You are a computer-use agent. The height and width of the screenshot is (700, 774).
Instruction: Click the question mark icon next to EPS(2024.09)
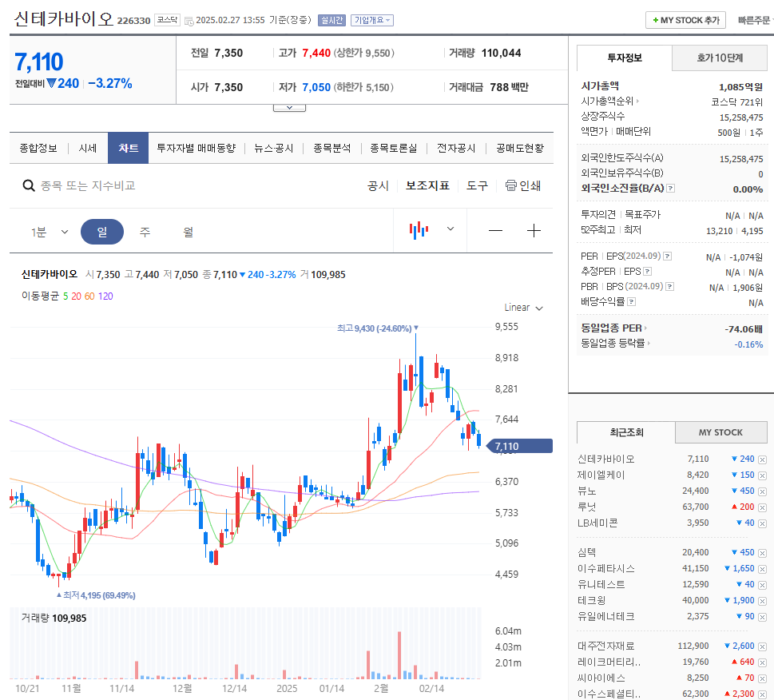point(667,256)
